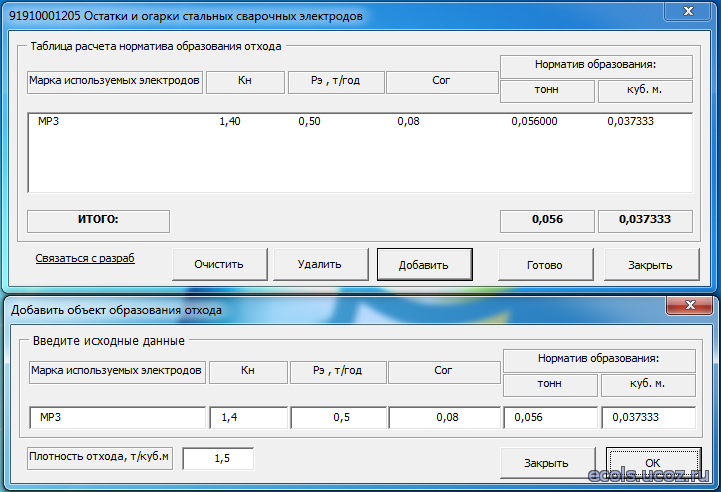The height and width of the screenshot is (492, 721).
Task: Click the ИТОГО total tonnes value 0,056
Action: pos(547,220)
